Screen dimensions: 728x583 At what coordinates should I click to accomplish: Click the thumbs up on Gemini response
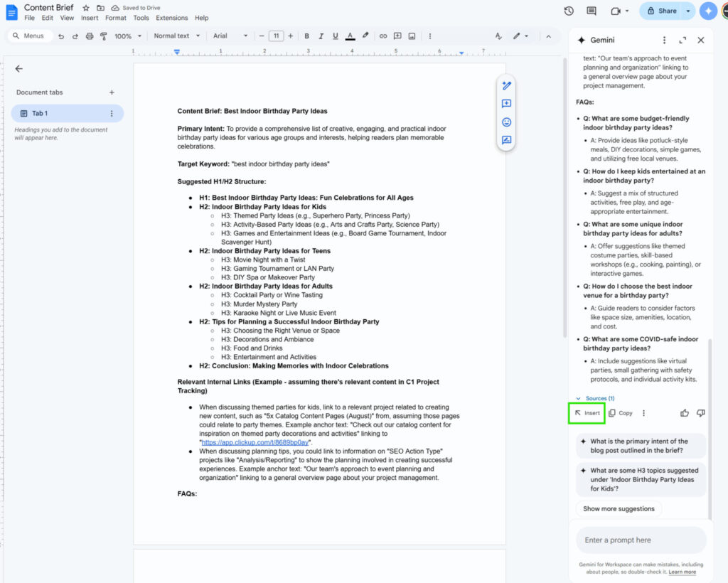[685, 413]
